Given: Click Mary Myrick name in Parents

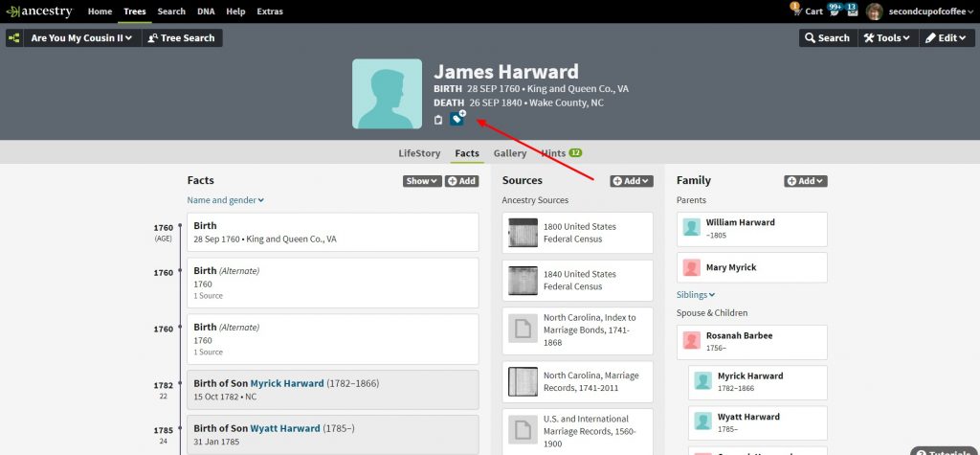Looking at the screenshot, I should pos(730,267).
